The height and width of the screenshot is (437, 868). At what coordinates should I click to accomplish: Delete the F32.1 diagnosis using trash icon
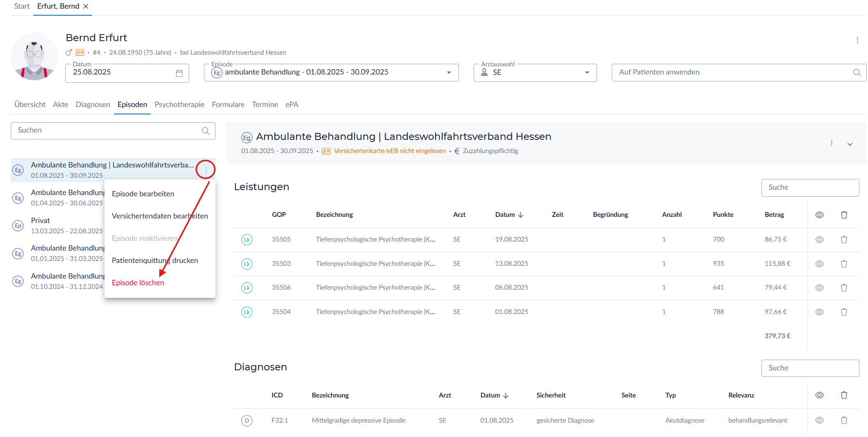click(844, 420)
